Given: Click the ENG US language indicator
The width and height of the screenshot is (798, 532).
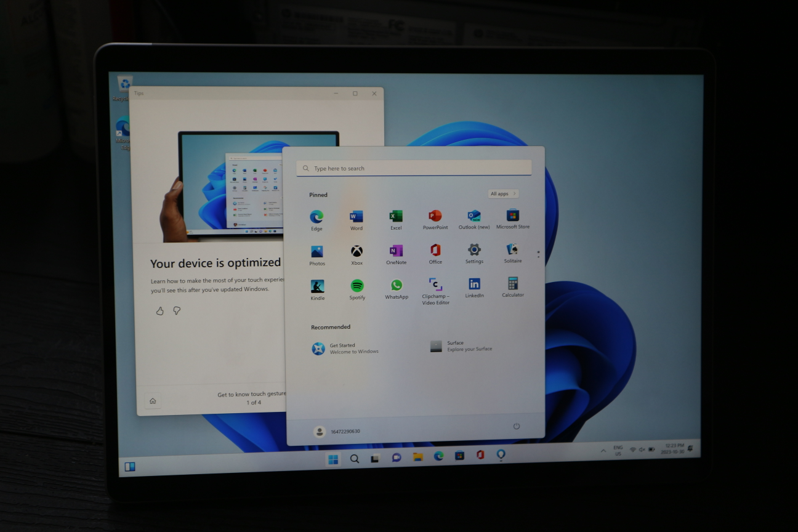Looking at the screenshot, I should [618, 450].
